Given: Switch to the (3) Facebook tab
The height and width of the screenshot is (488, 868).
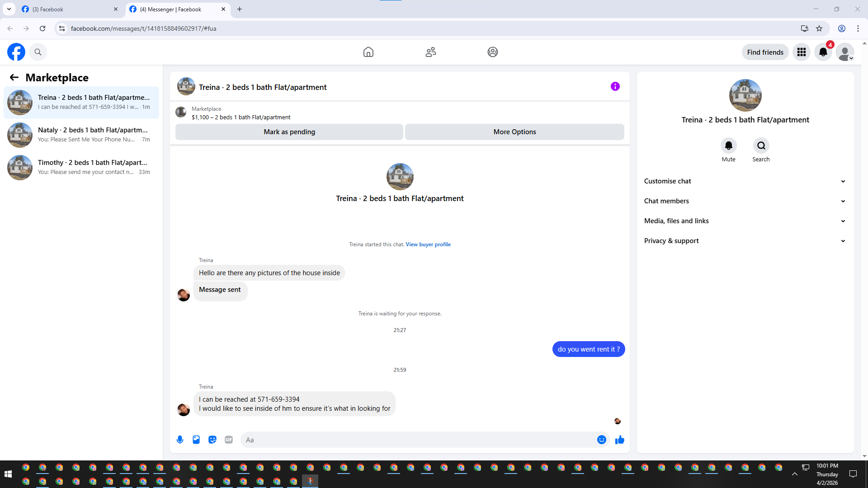Looking at the screenshot, I should pyautogui.click(x=70, y=9).
